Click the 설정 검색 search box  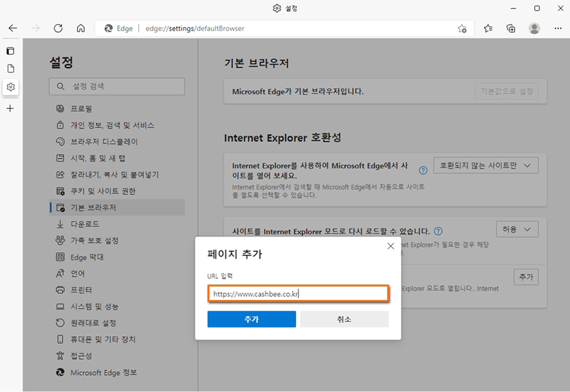pos(117,86)
